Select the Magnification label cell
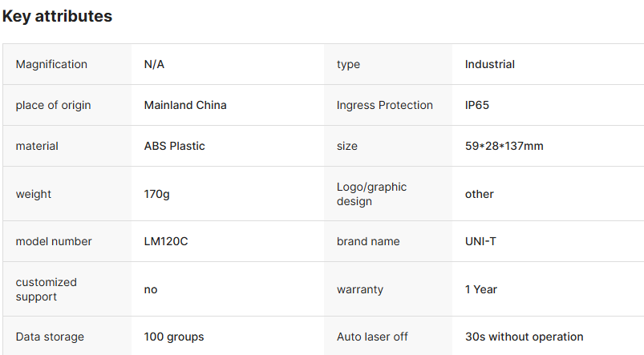Screen dimensions: 644x355 (x=51, y=64)
